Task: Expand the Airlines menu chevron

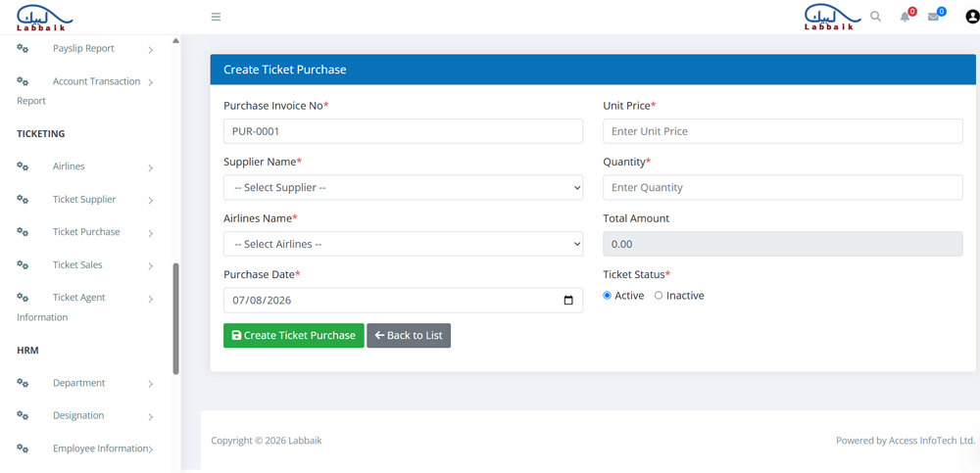Action: (x=151, y=168)
